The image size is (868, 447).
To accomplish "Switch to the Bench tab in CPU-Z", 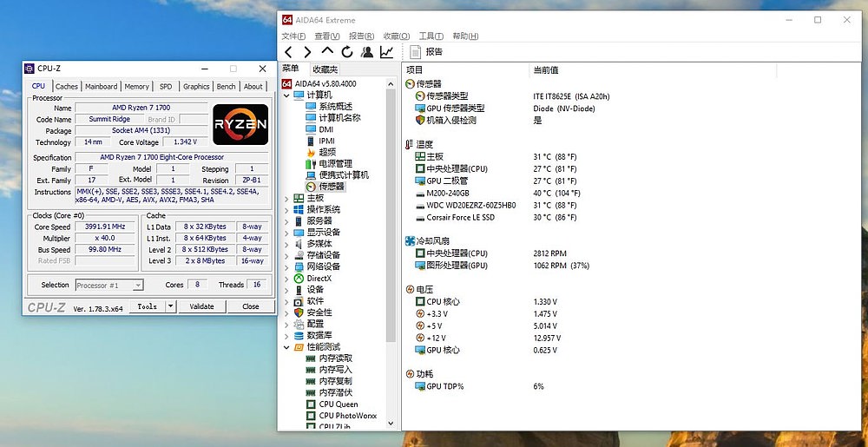I will [226, 86].
